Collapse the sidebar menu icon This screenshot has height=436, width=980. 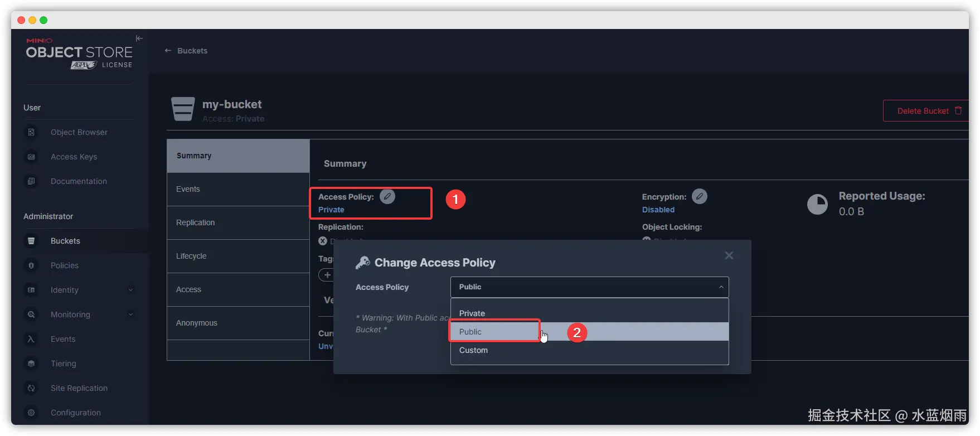point(139,38)
